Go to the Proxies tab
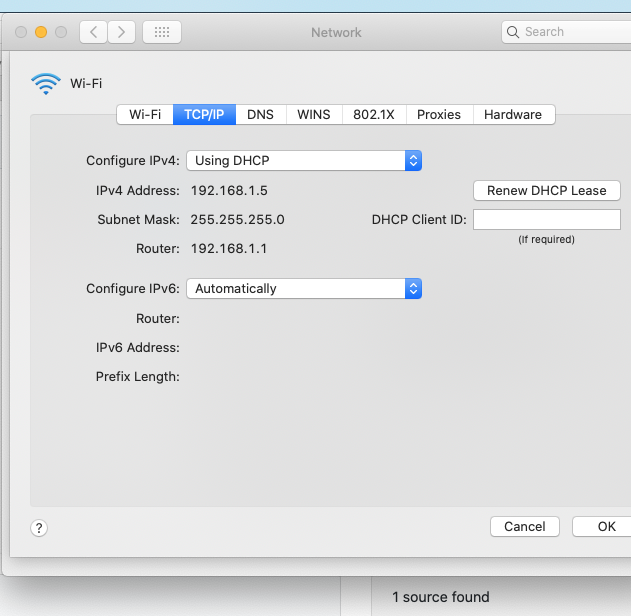The width and height of the screenshot is (631, 616). [439, 114]
